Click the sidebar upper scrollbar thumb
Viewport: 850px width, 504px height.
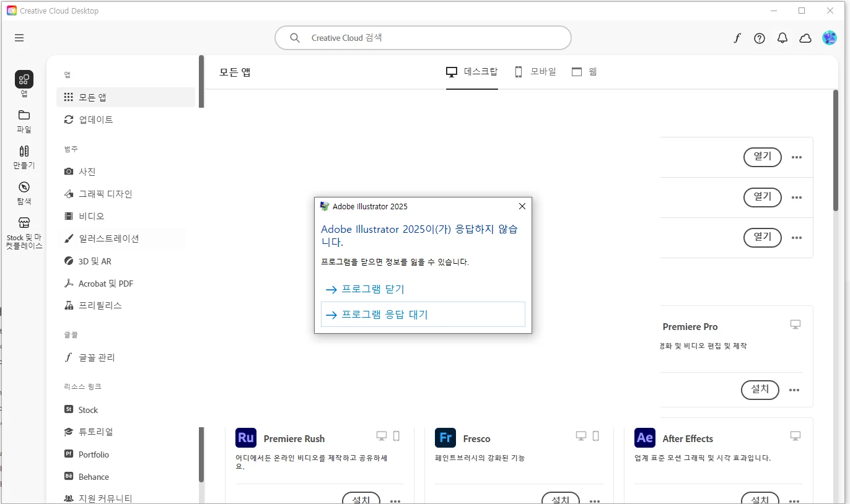tap(201, 81)
